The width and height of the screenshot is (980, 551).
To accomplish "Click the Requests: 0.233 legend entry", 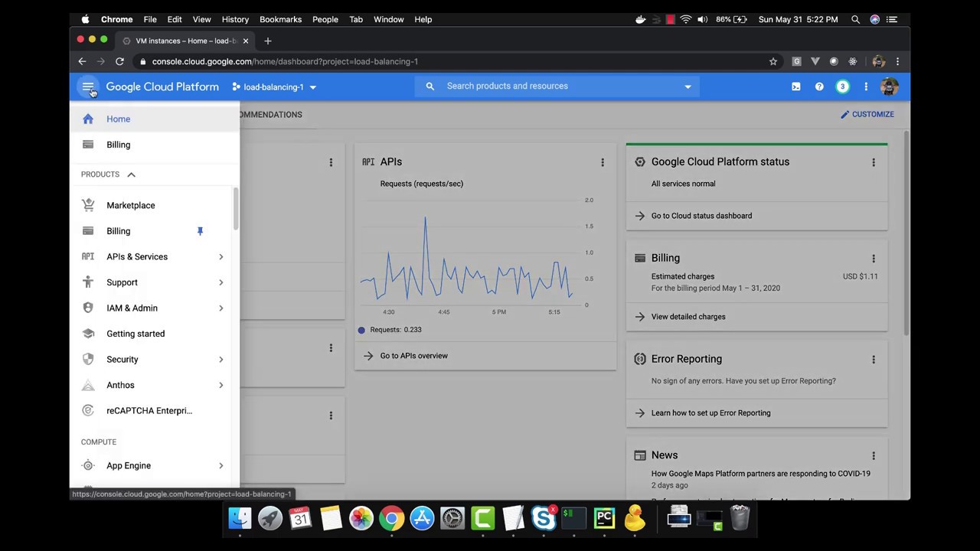I will point(390,330).
